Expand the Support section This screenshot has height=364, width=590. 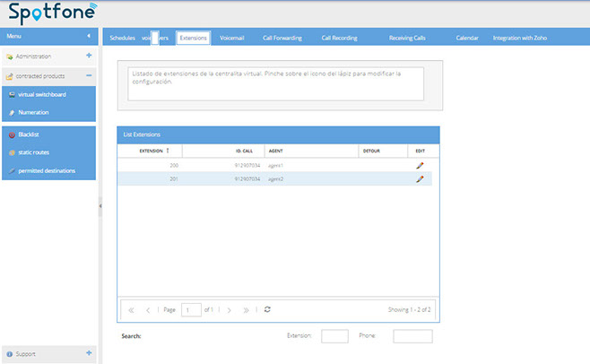(x=89, y=353)
